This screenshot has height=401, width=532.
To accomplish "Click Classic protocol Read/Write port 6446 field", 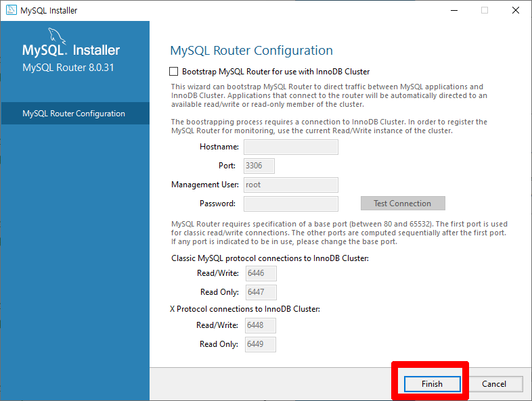I will (261, 273).
